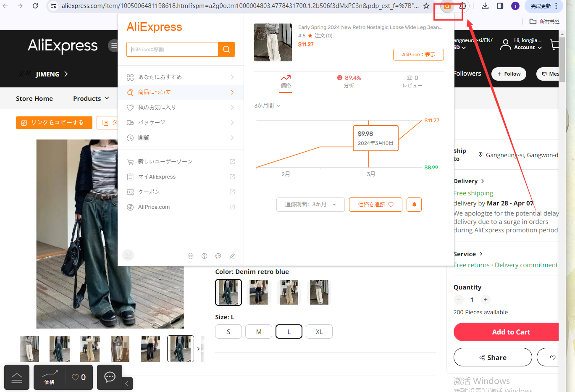Open AliPrice settings gear icon

pyautogui.click(x=191, y=256)
